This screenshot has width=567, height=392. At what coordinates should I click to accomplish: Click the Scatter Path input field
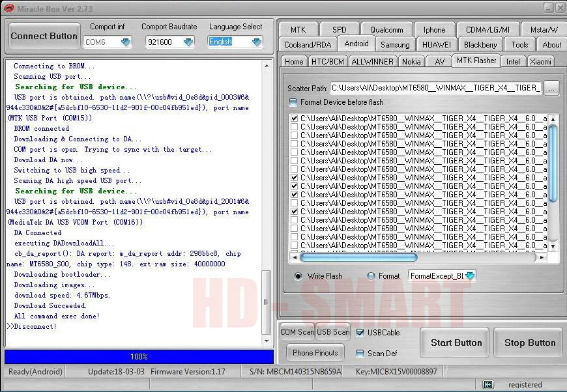[436, 88]
